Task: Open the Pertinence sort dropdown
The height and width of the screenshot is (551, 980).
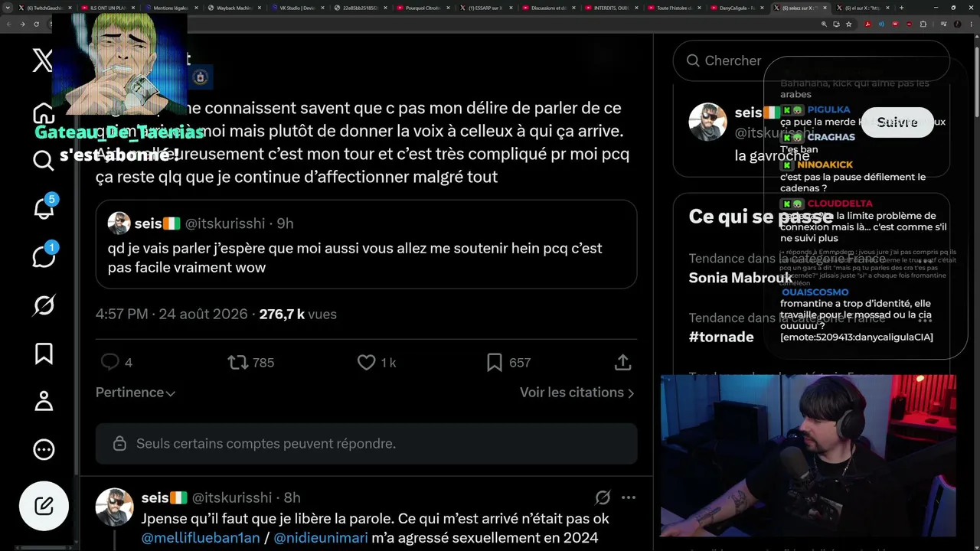Action: click(136, 393)
